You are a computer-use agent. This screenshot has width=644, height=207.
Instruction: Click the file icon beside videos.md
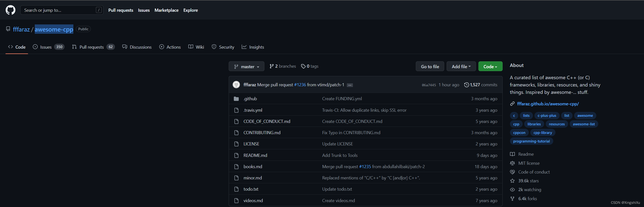(x=236, y=200)
